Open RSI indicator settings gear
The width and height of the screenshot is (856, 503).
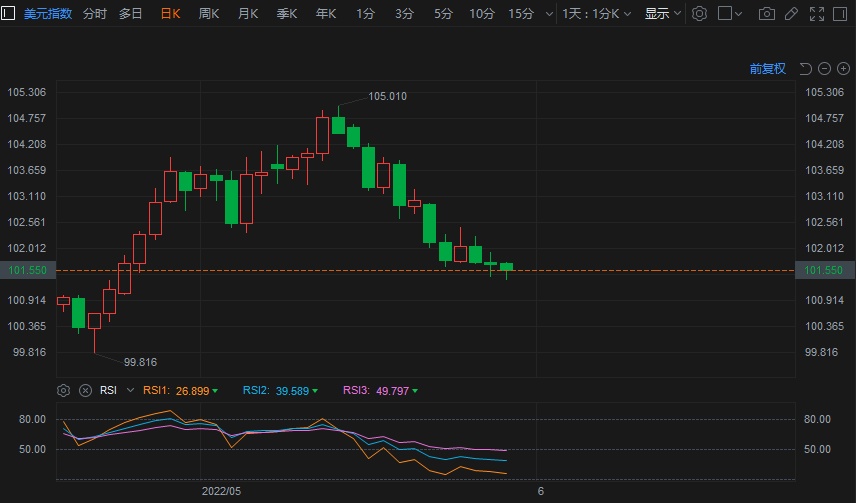[64, 390]
